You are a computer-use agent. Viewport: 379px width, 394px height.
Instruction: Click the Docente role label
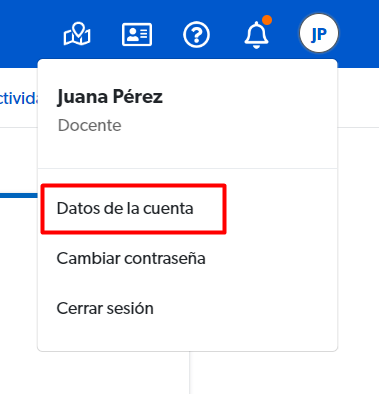point(90,125)
